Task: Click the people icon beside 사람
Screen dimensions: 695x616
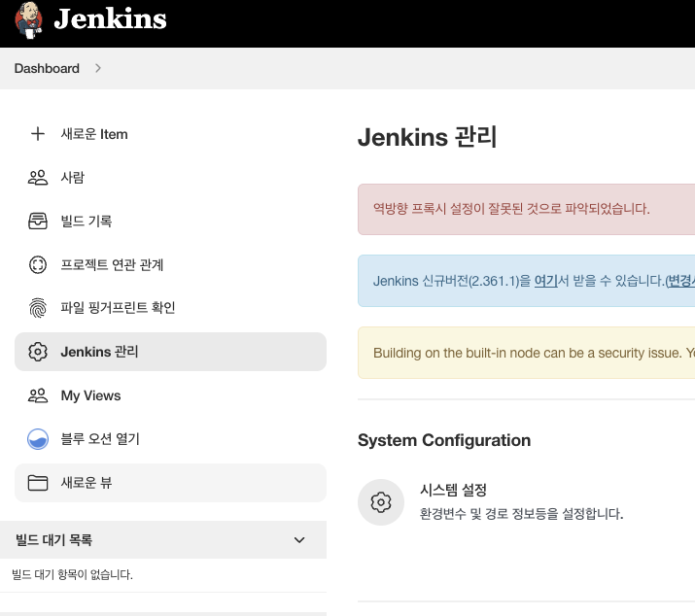Action: pyautogui.click(x=38, y=177)
